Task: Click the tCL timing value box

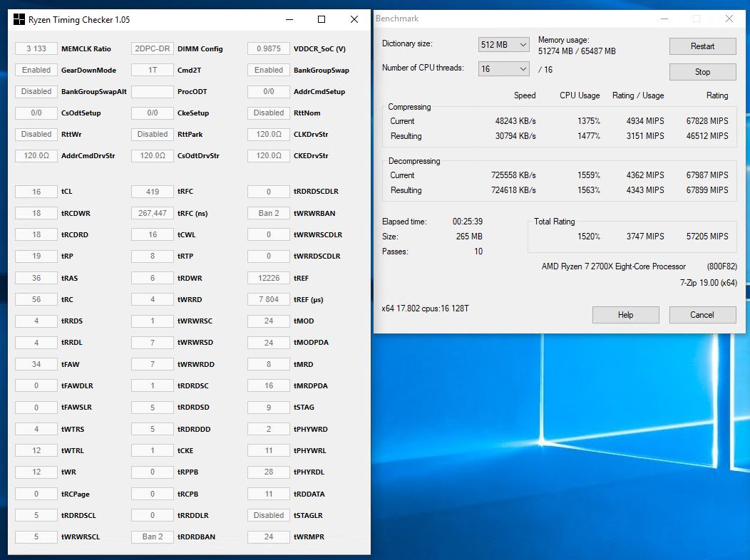Action: pos(36,192)
